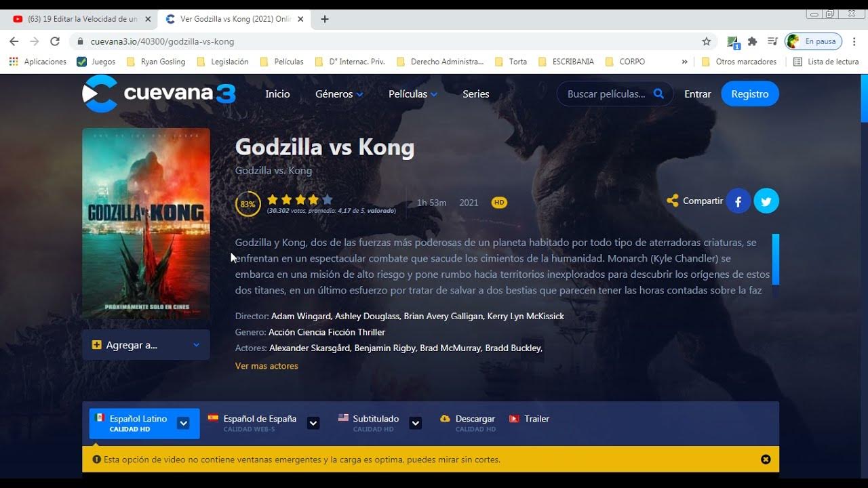Click the Descargar download cloud icon
Image resolution: width=868 pixels, height=488 pixels.
445,419
